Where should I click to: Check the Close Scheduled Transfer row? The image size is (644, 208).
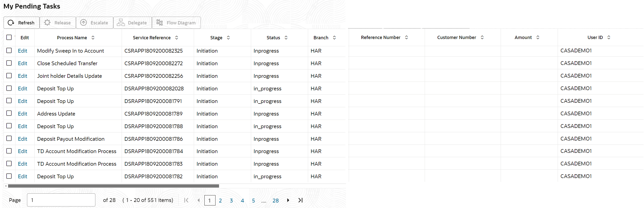pyautogui.click(x=9, y=63)
